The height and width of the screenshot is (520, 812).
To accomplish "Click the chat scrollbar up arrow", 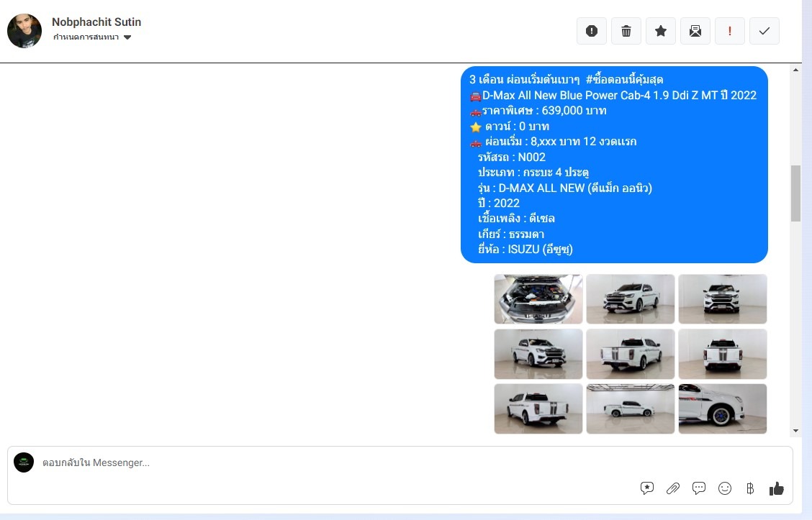I will click(x=795, y=69).
